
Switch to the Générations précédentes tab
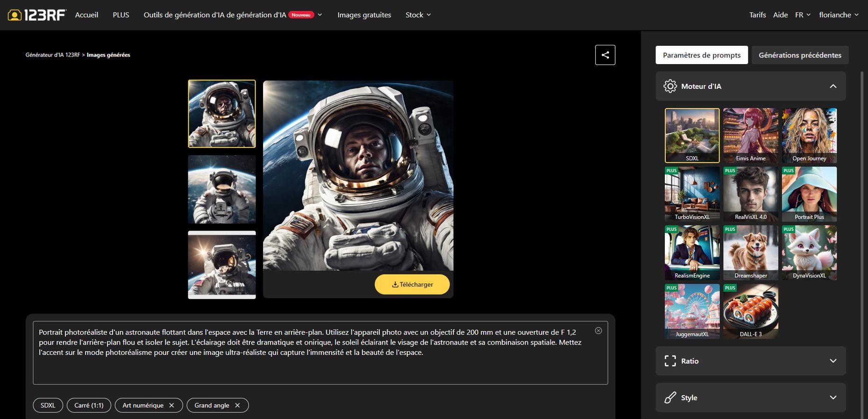800,55
